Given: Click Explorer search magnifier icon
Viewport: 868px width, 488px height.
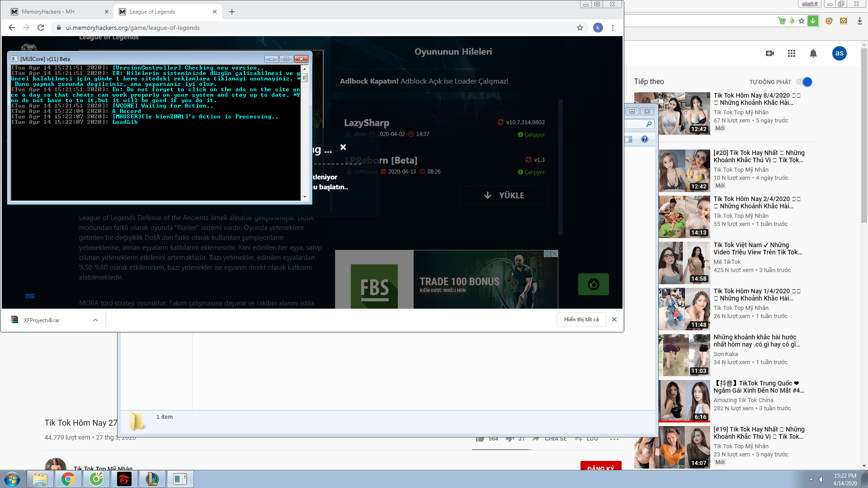Looking at the screenshot, I should click(x=649, y=124).
